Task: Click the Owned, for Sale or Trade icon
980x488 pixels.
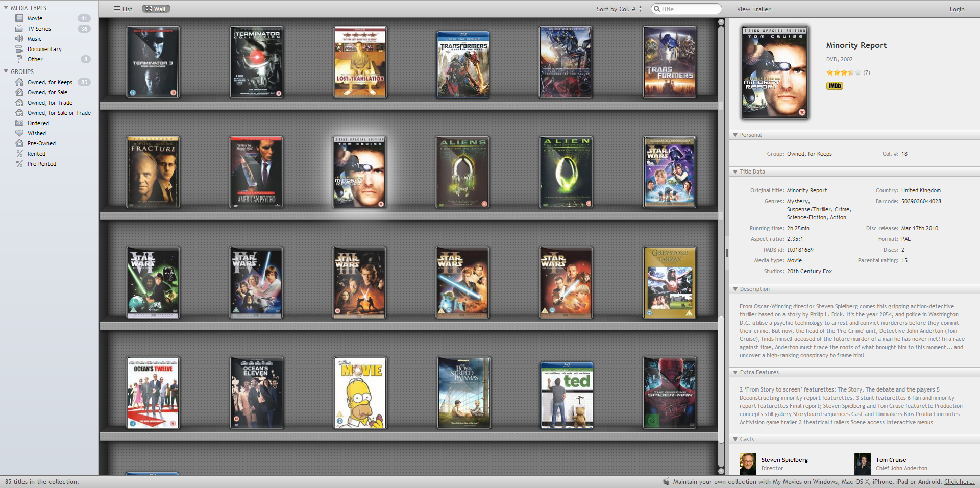Action: coord(19,113)
